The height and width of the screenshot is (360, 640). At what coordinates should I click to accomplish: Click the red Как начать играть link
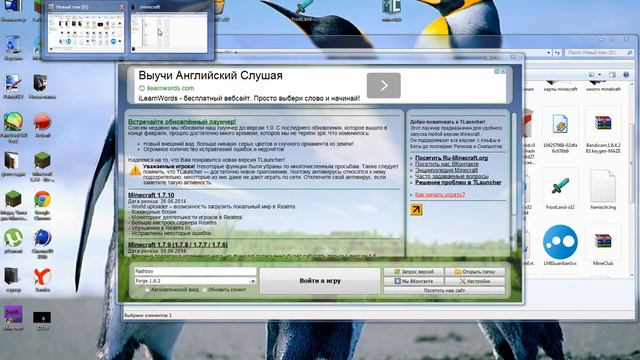440,195
